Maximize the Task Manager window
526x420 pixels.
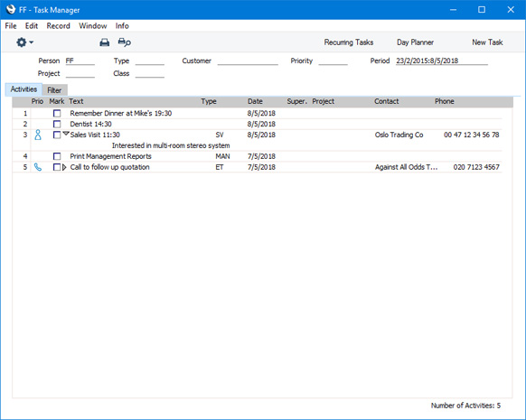tap(482, 9)
